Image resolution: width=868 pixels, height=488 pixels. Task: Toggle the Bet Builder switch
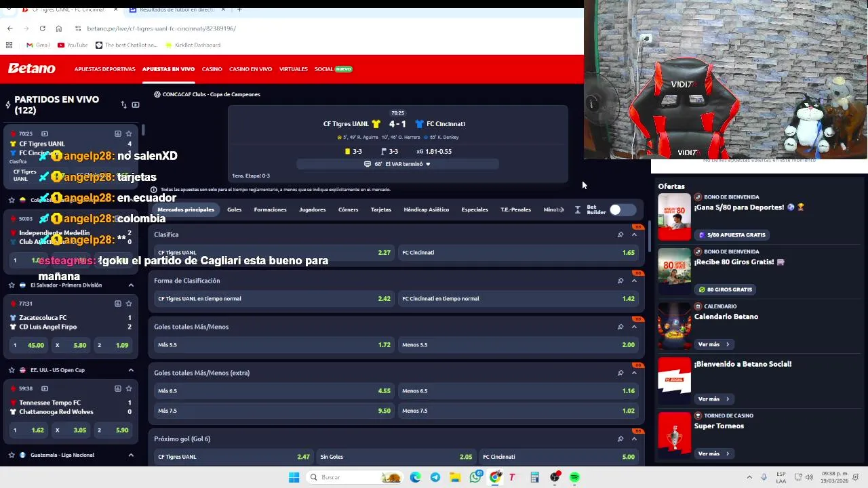tap(622, 209)
